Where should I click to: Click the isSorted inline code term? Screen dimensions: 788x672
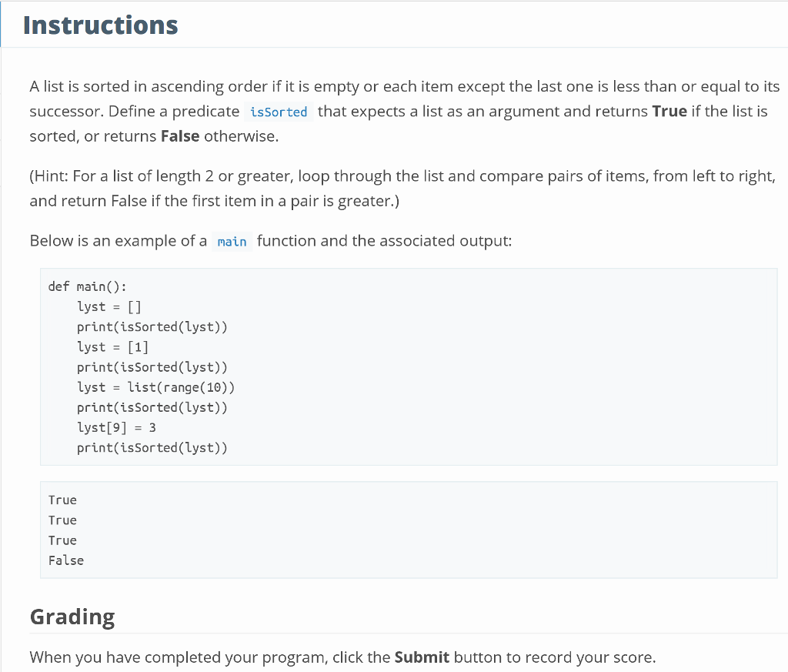279,112
